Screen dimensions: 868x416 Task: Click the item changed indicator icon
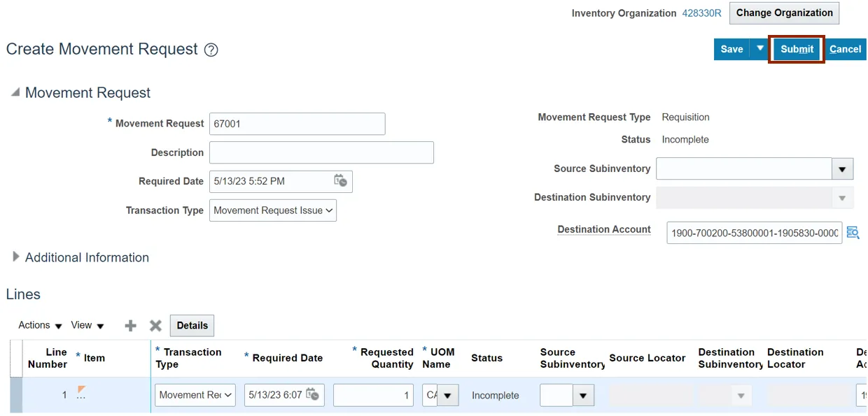(x=82, y=389)
